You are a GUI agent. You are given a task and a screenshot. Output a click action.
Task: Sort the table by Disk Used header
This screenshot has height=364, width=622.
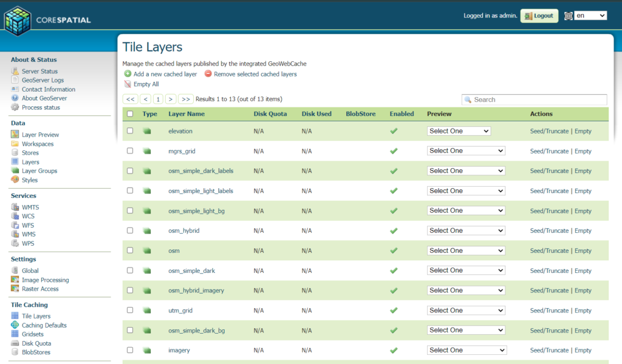[316, 113]
